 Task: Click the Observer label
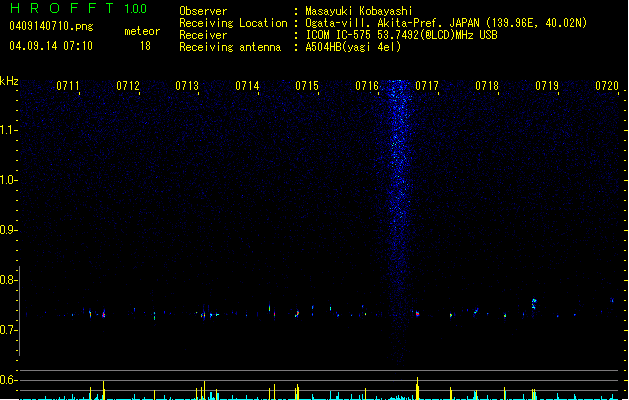203,11
